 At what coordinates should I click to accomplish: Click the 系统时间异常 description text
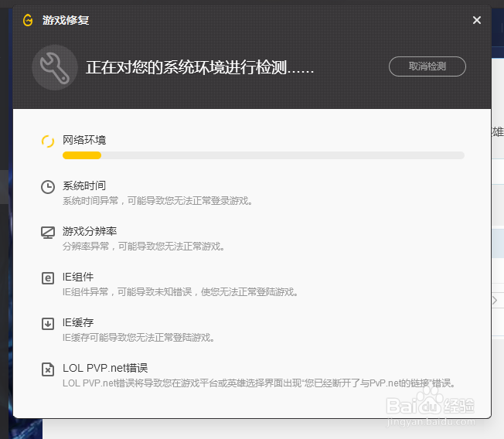click(158, 201)
